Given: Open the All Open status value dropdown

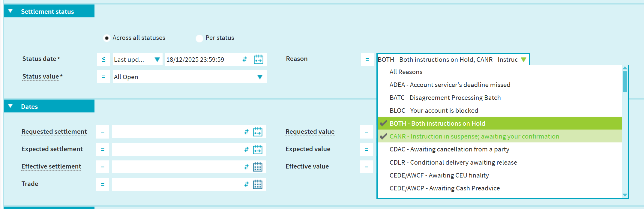Looking at the screenshot, I should pos(260,77).
